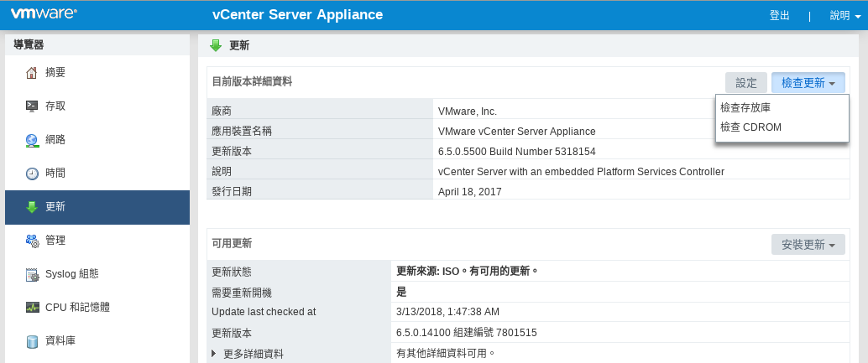Click the 更新狀態 label
Screen dimensions: 868x363
point(232,272)
